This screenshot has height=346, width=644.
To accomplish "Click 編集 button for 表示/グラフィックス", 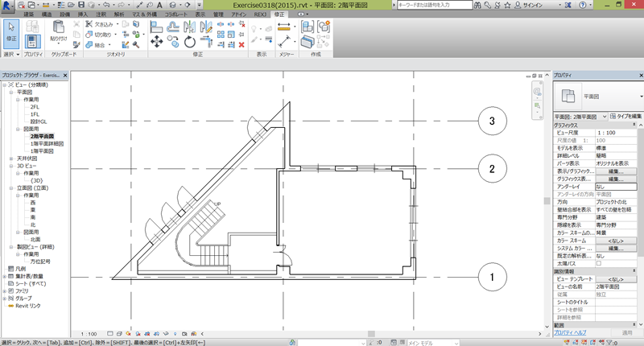I will click(x=616, y=171).
